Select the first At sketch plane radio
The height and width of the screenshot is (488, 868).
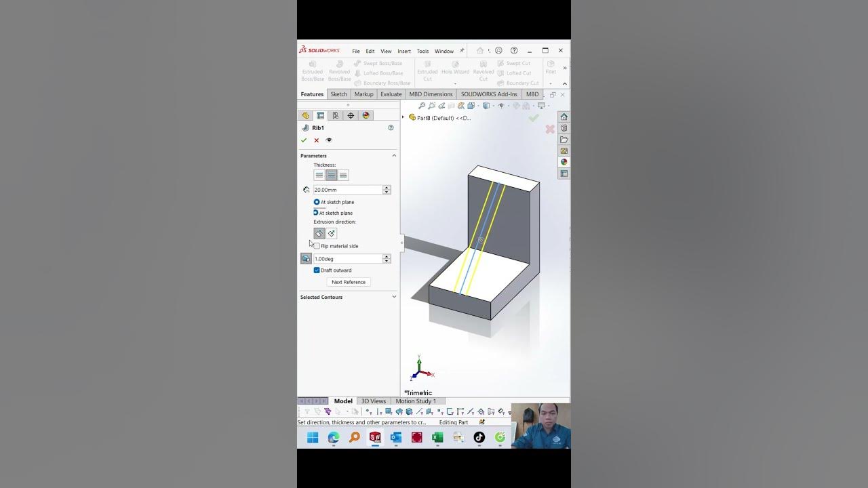[x=317, y=202]
